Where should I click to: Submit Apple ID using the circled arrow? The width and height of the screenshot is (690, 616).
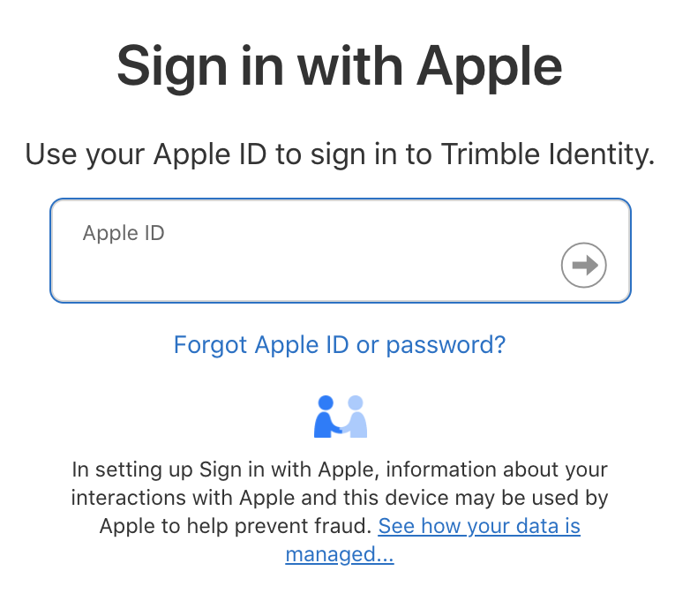tap(583, 265)
